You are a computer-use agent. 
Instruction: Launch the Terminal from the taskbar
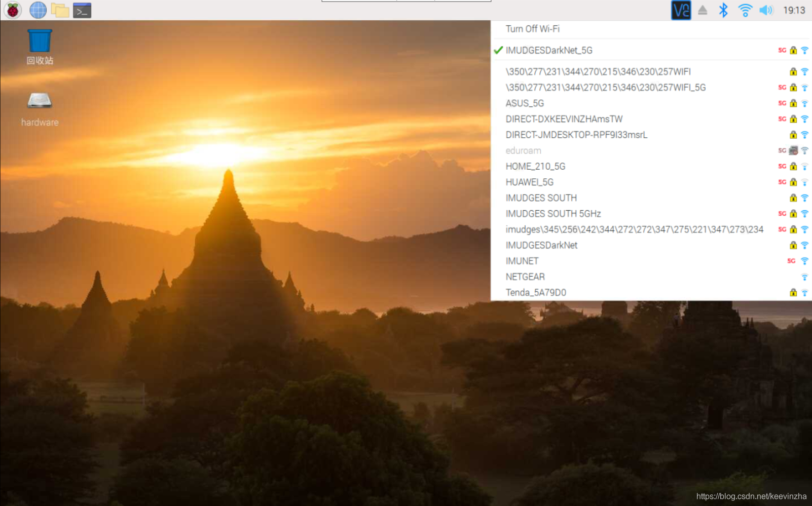[x=82, y=10]
